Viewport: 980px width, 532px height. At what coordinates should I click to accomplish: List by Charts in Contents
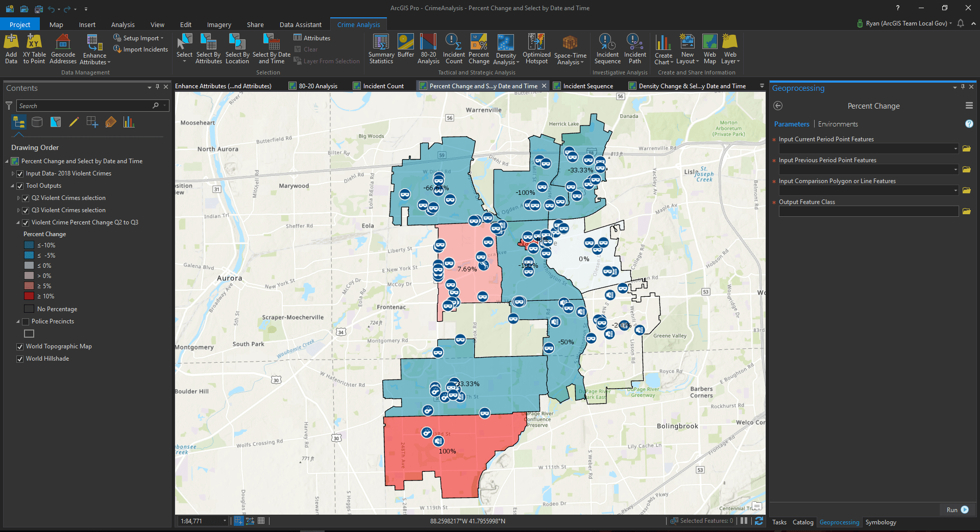[129, 122]
